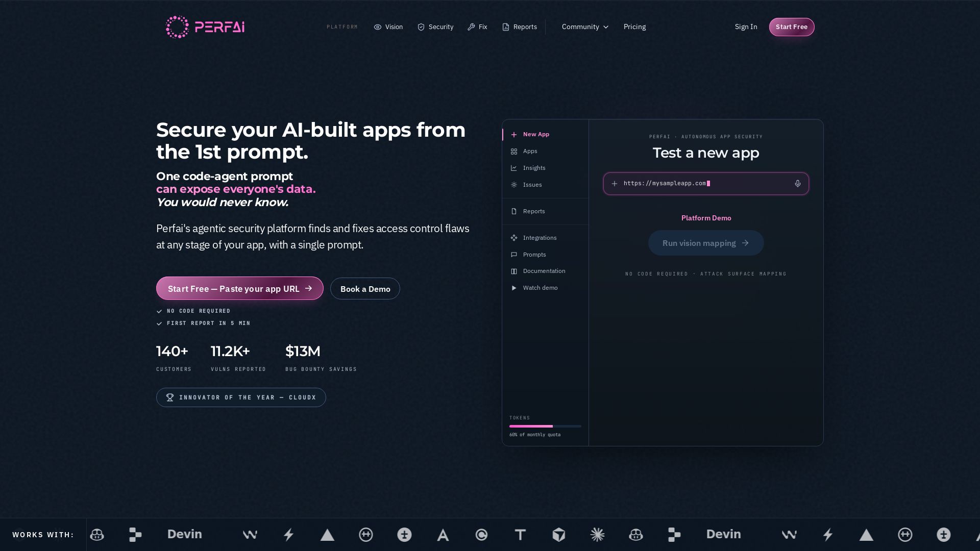Open the Platform Demo link
The width and height of the screenshot is (980, 551).
[x=706, y=218]
